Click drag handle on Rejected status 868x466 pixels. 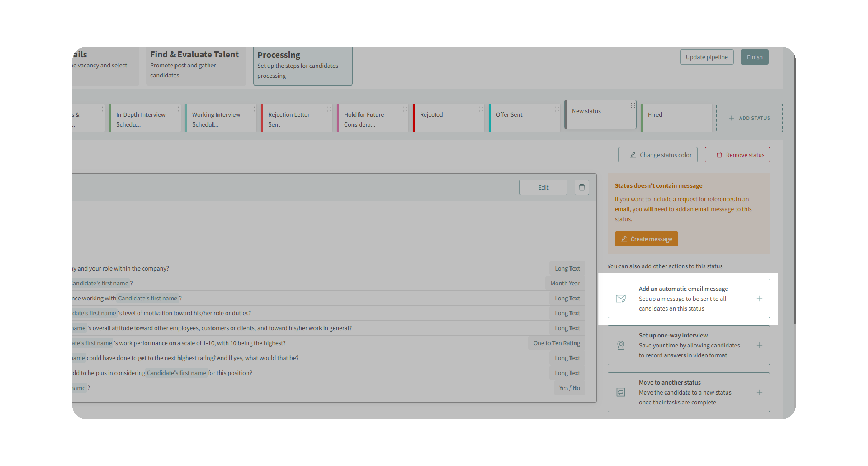pyautogui.click(x=481, y=109)
